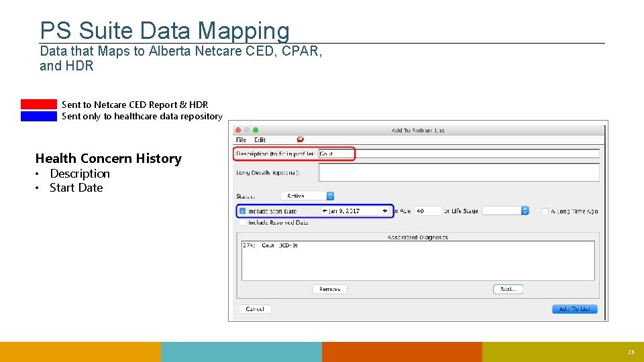Click the green zoom window button
This screenshot has height=362, width=644.
256,130
